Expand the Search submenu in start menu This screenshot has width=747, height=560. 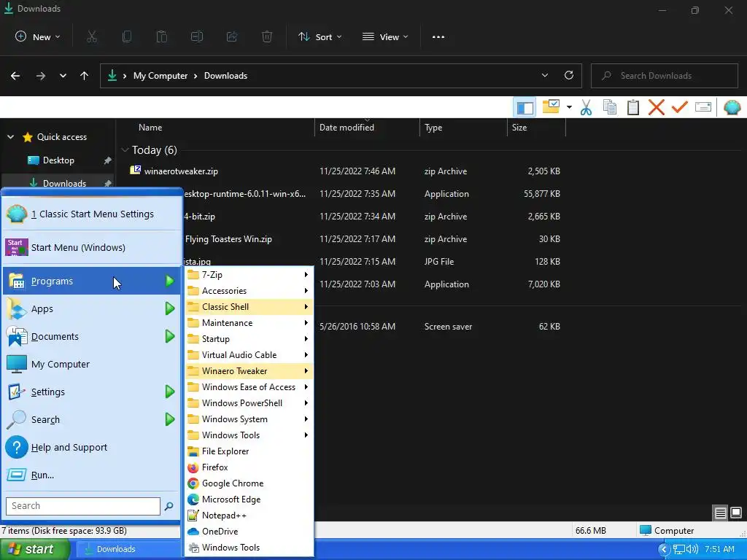[93, 419]
